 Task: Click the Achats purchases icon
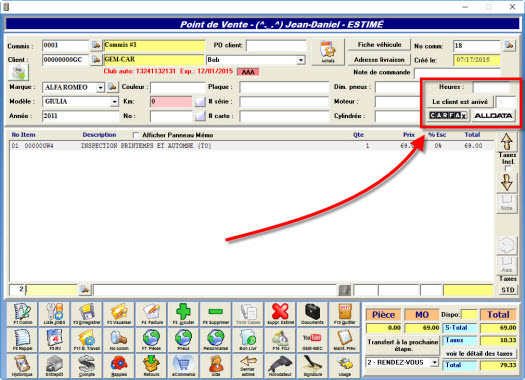(328, 52)
